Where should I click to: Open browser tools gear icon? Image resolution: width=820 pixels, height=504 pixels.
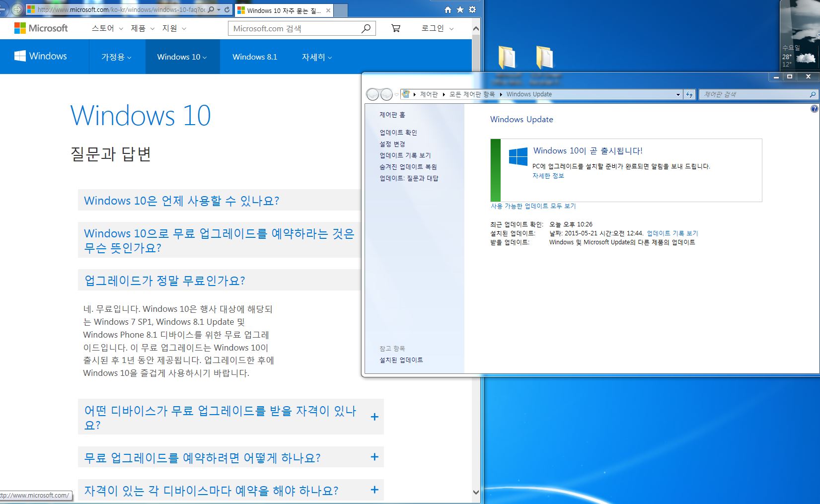click(472, 9)
